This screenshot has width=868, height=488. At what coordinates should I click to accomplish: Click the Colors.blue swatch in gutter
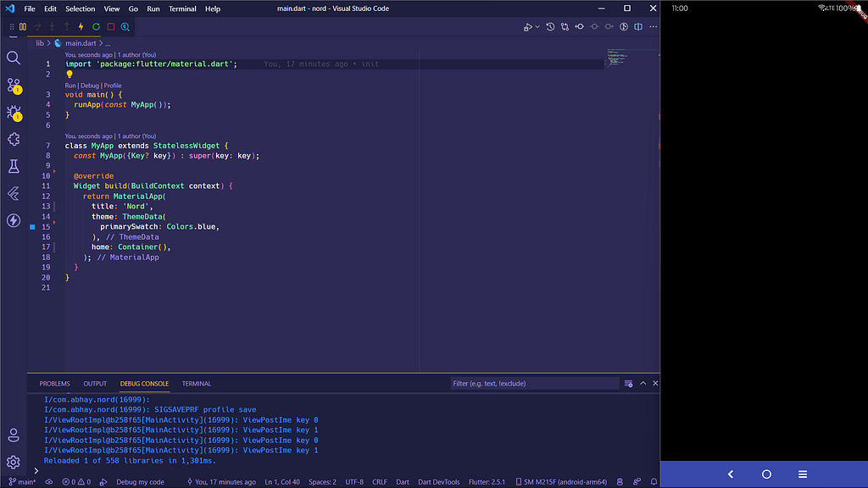point(32,227)
